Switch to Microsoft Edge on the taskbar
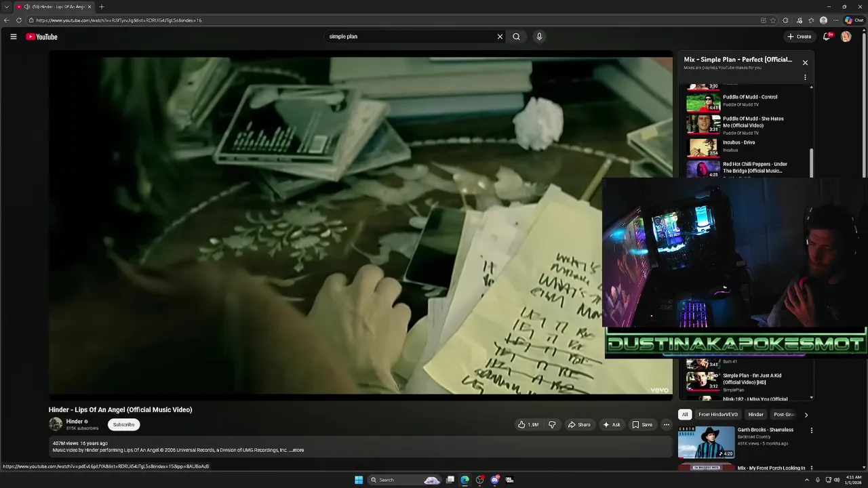 point(465,480)
